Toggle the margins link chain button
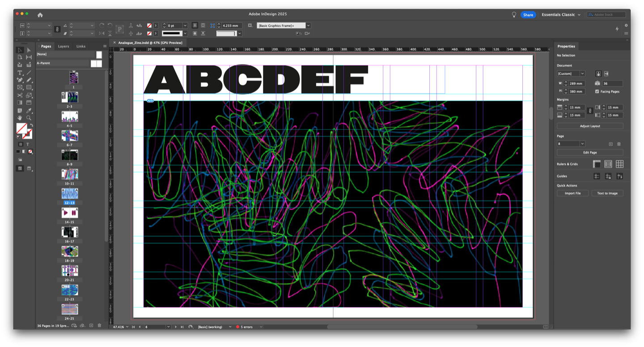The image size is (644, 347). [x=590, y=111]
